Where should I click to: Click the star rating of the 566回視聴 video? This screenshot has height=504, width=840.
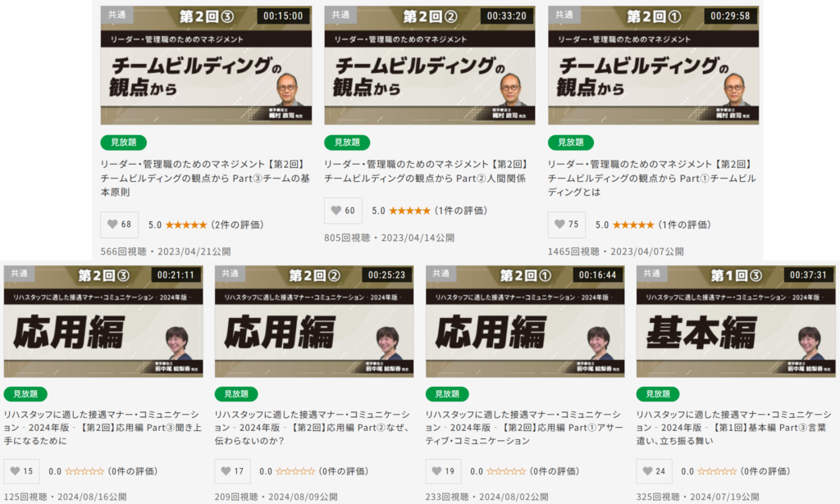click(186, 225)
